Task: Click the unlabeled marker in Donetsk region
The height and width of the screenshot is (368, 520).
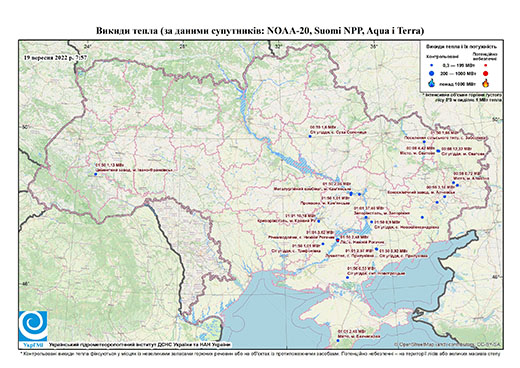Action: pos(422,217)
